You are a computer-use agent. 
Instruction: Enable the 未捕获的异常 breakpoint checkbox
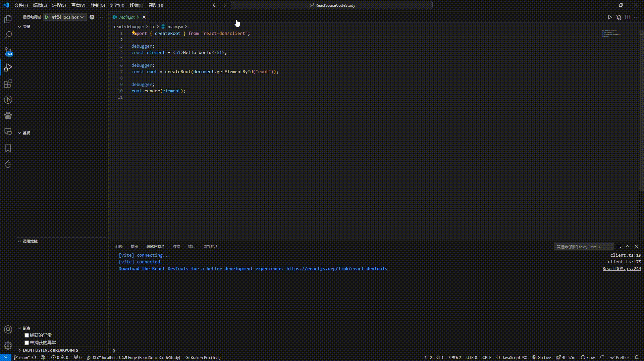tap(26, 343)
